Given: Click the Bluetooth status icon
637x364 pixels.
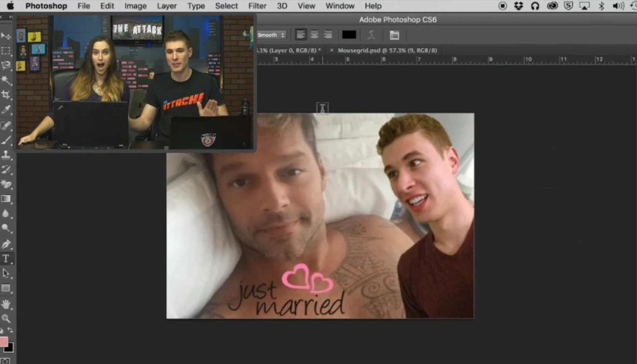Looking at the screenshot, I should (x=601, y=6).
